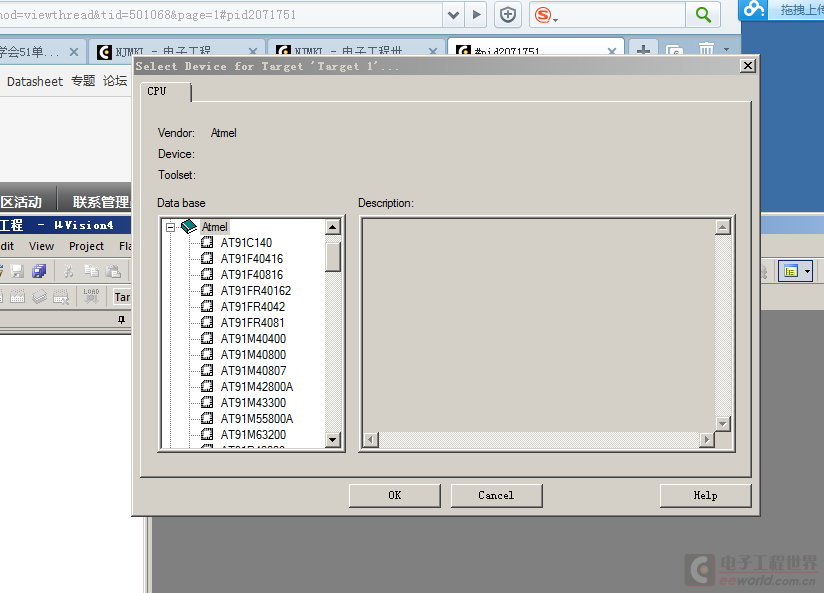Select the Atmel vendor folder
Viewport: 824px width, 593px height.
coord(214,227)
